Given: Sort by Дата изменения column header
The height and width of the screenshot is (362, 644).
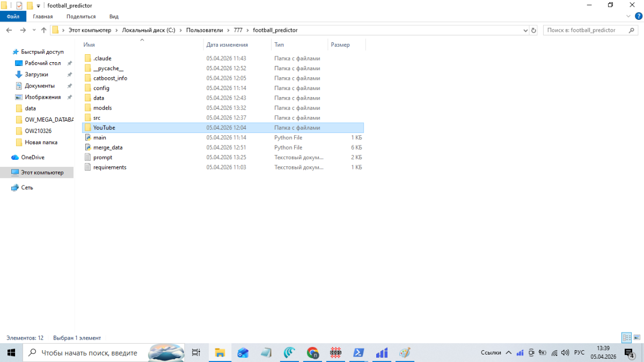Looking at the screenshot, I should tap(227, 45).
